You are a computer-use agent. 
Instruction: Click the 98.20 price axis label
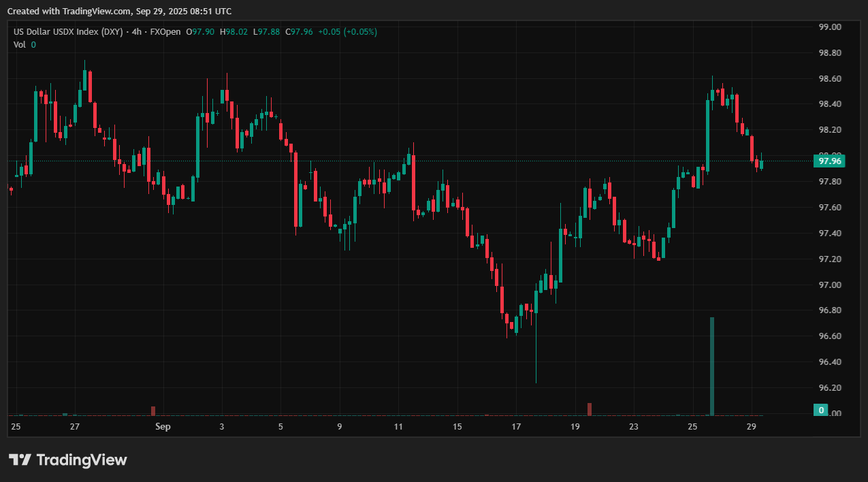click(830, 130)
